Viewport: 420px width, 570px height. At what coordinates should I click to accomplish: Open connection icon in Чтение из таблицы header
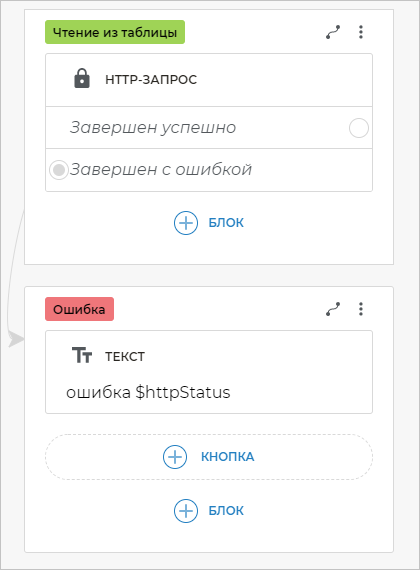tap(333, 32)
